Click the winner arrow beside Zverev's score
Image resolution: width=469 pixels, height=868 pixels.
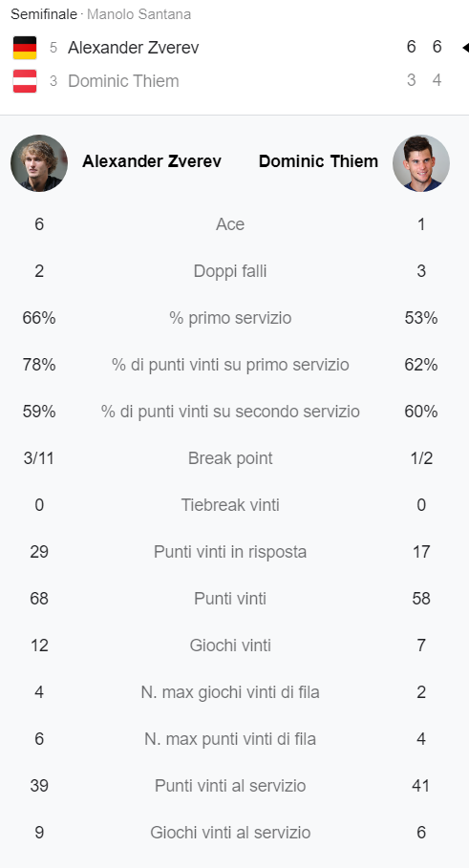465,48
